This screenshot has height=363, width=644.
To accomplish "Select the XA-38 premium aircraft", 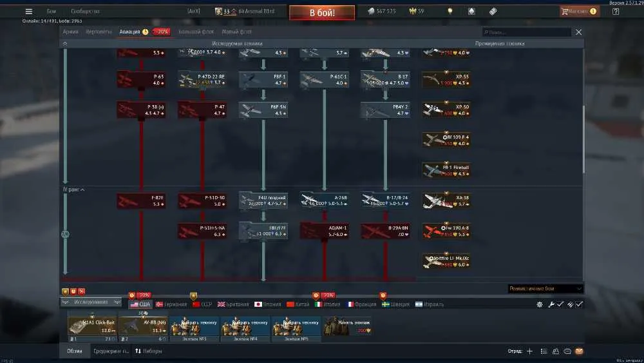I will click(446, 201).
